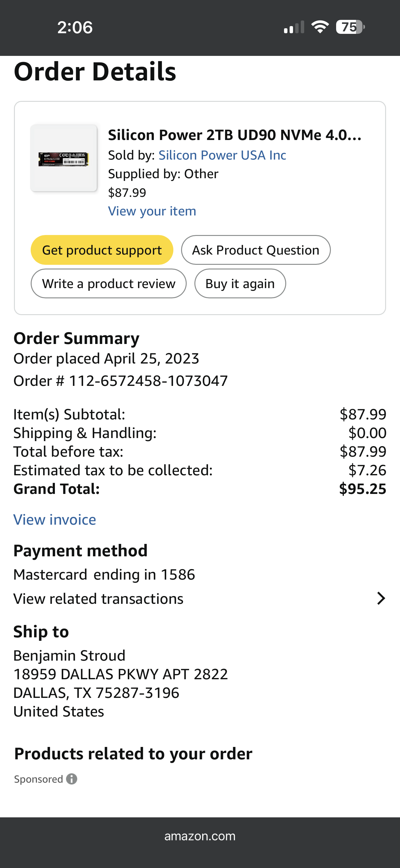Tap the Grand Total amount $95.25
The width and height of the screenshot is (400, 868).
362,489
